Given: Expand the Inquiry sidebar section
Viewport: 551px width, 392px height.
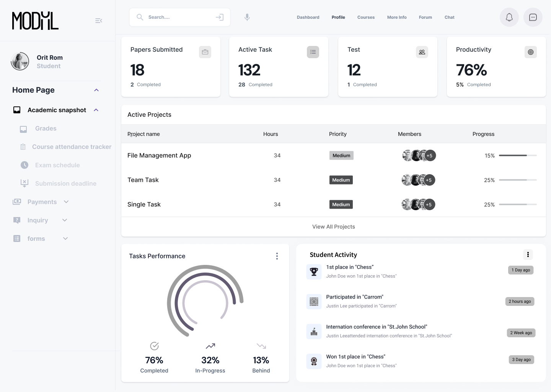Looking at the screenshot, I should pos(65,220).
